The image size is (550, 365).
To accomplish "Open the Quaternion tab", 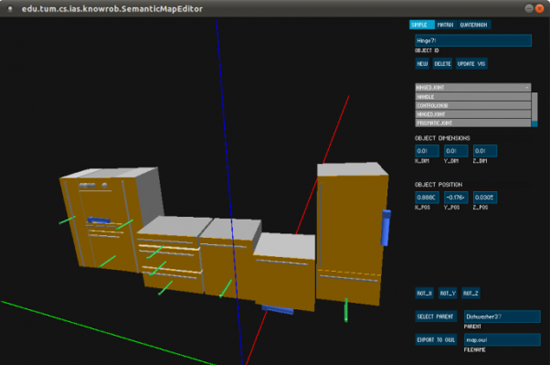I will [474, 25].
